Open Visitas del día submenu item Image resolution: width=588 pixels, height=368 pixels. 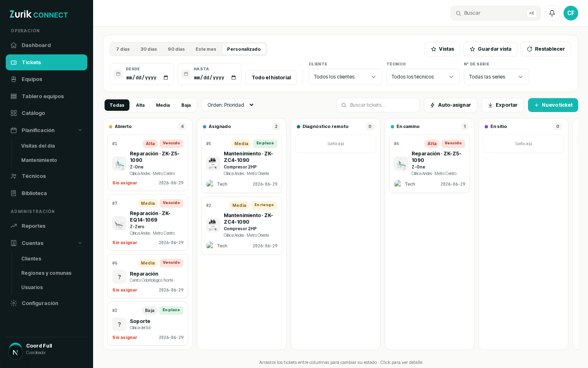(x=38, y=146)
